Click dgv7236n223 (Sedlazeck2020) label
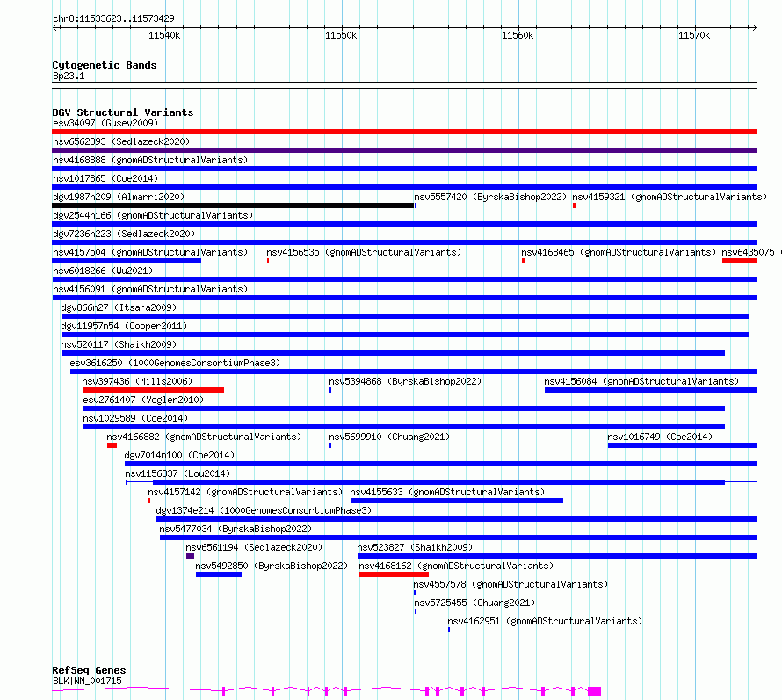782x700 pixels. click(x=124, y=234)
